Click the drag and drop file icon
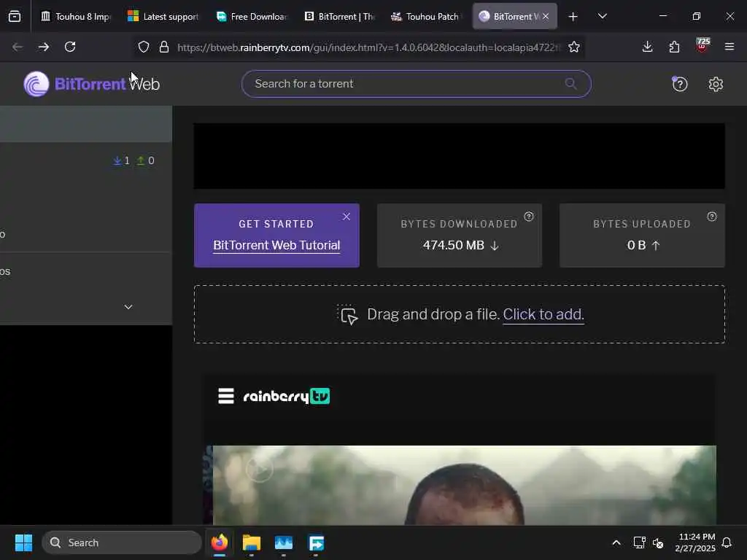This screenshot has width=747, height=560. (x=348, y=314)
